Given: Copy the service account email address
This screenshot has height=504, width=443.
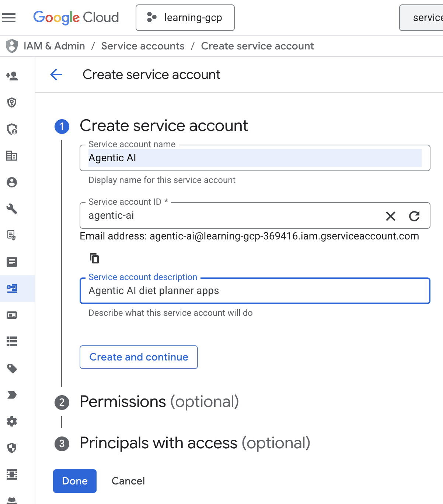Looking at the screenshot, I should 94,258.
